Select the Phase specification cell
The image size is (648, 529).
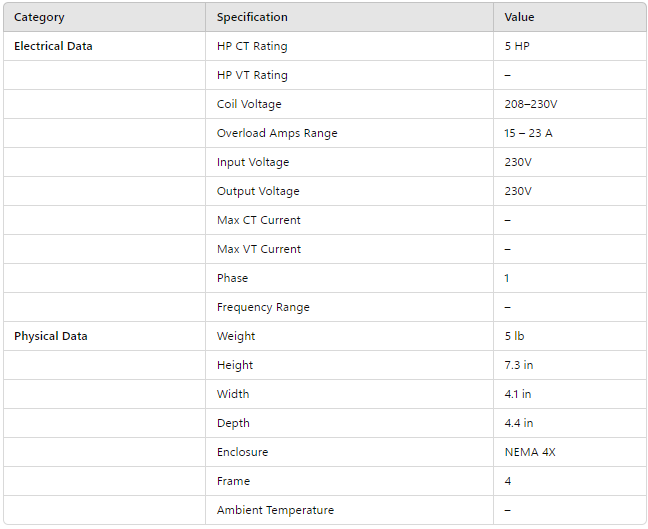(232, 278)
